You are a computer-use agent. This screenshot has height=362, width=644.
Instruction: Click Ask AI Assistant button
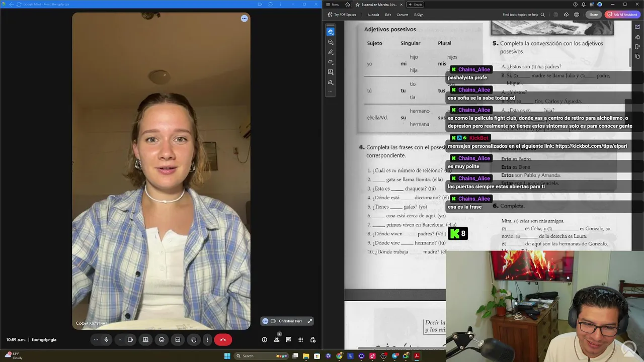pos(622,15)
